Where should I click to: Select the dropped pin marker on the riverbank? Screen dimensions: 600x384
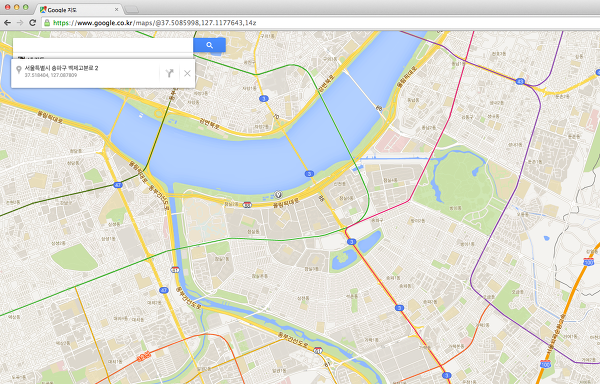279,195
